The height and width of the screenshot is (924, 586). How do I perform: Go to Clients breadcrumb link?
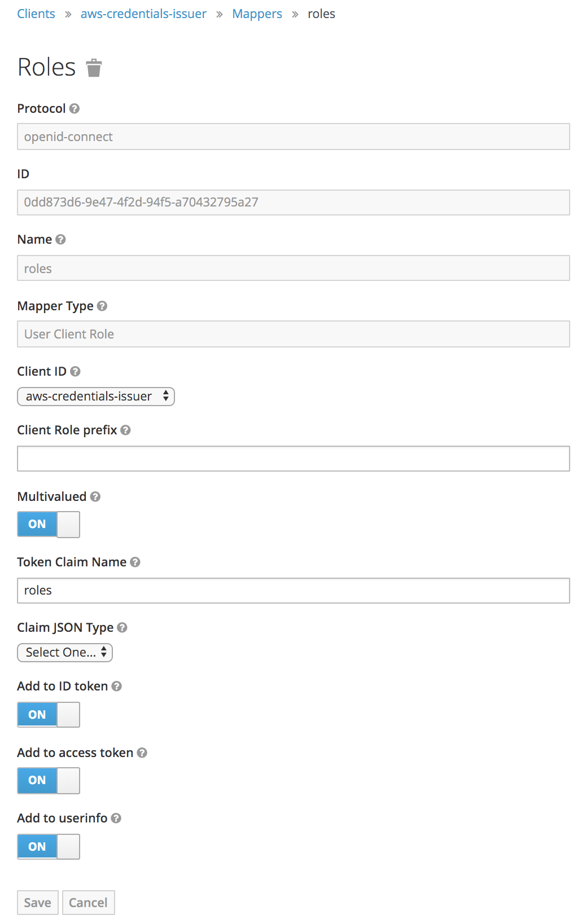coord(36,14)
